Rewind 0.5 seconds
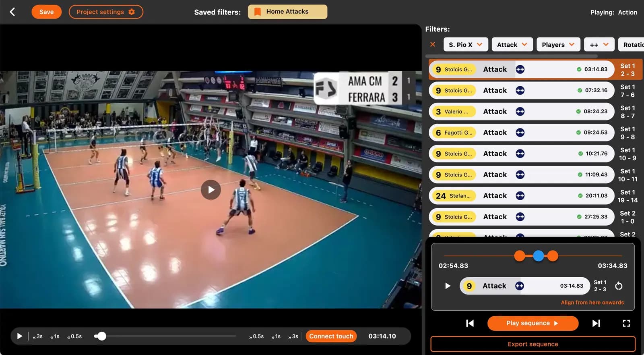This screenshot has width=644, height=355. (x=74, y=336)
